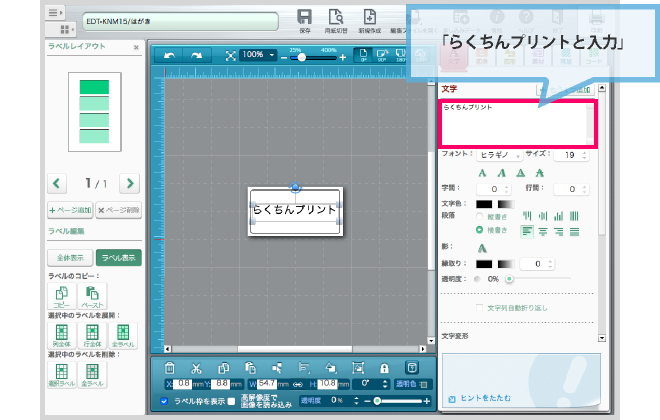
Task: Rotate the canvas to 90°
Action: click(382, 55)
